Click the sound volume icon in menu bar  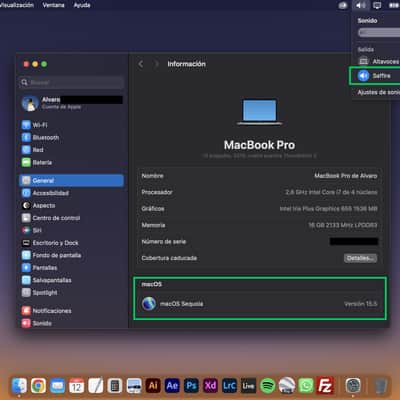tap(360, 5)
